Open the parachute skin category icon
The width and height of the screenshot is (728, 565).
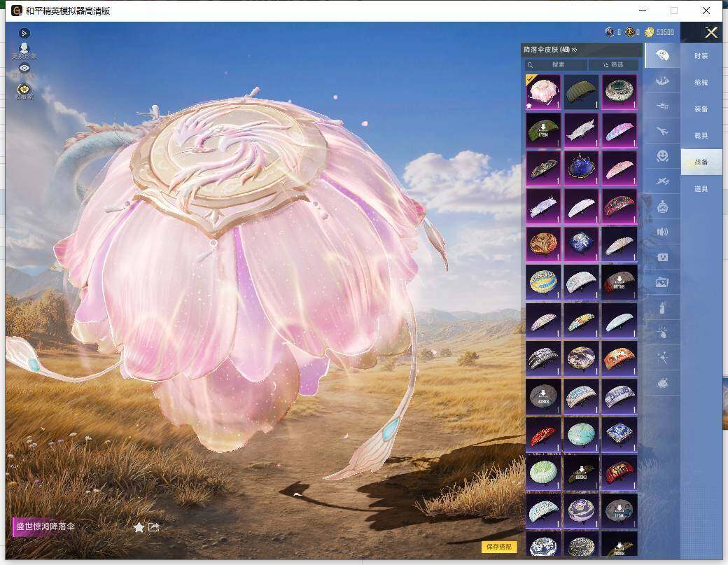(662, 56)
